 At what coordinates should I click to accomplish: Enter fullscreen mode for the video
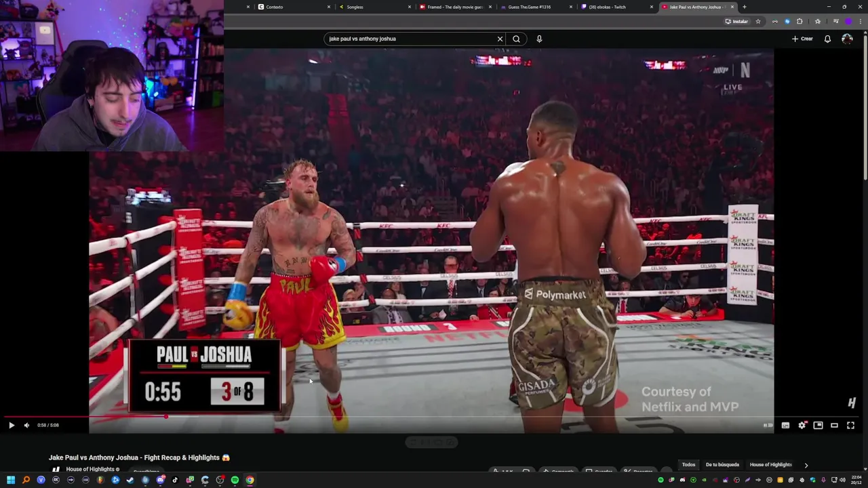[850, 425]
